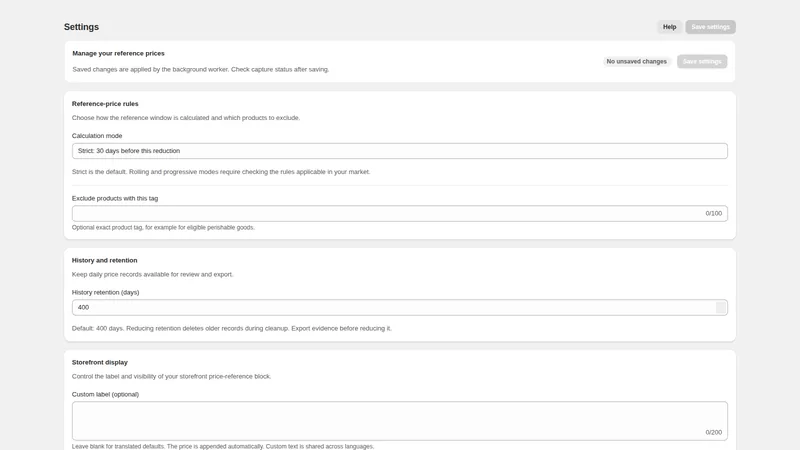Focus the History retention days field

pyautogui.click(x=399, y=307)
